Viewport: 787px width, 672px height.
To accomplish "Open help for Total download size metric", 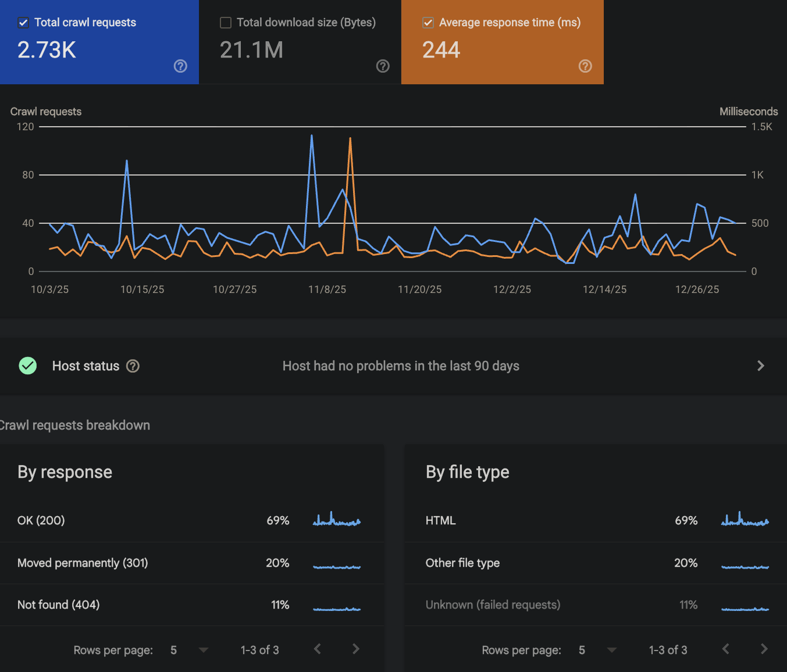I will tap(383, 66).
